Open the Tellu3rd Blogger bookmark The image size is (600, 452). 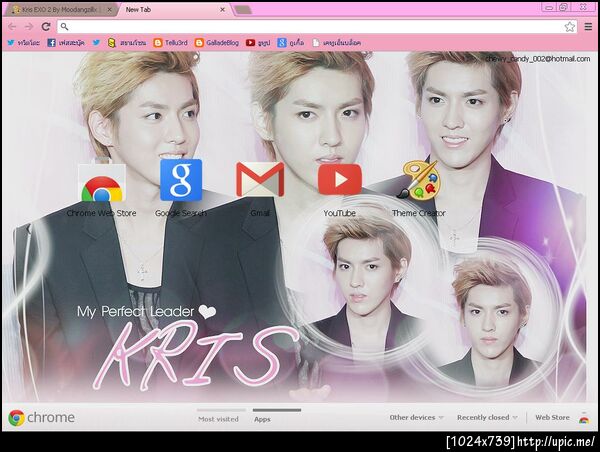click(170, 43)
